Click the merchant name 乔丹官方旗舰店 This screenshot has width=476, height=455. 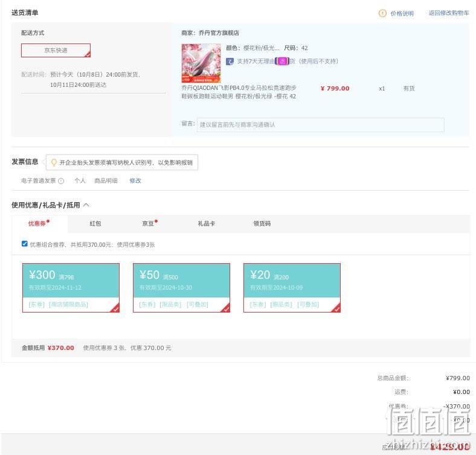[x=219, y=33]
